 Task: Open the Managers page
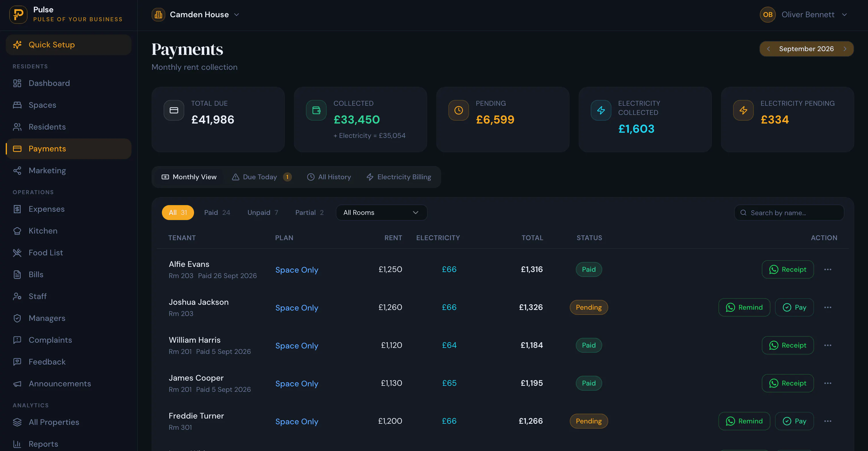[x=68, y=318]
